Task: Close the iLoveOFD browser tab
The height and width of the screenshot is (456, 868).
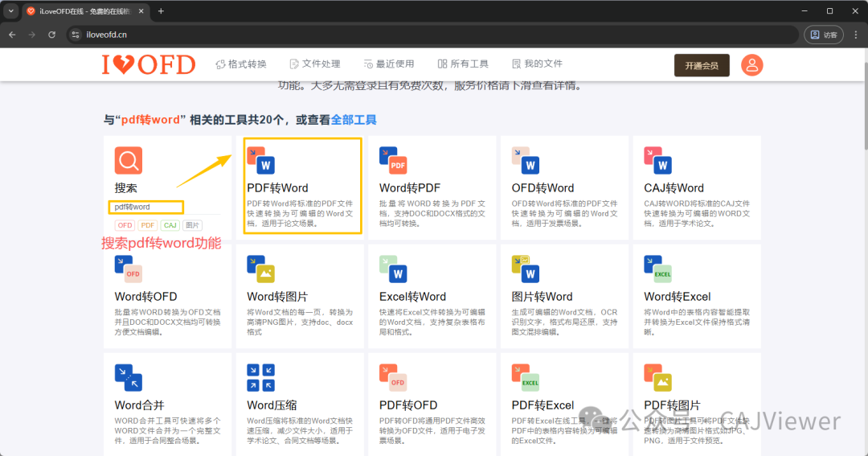Action: [141, 11]
